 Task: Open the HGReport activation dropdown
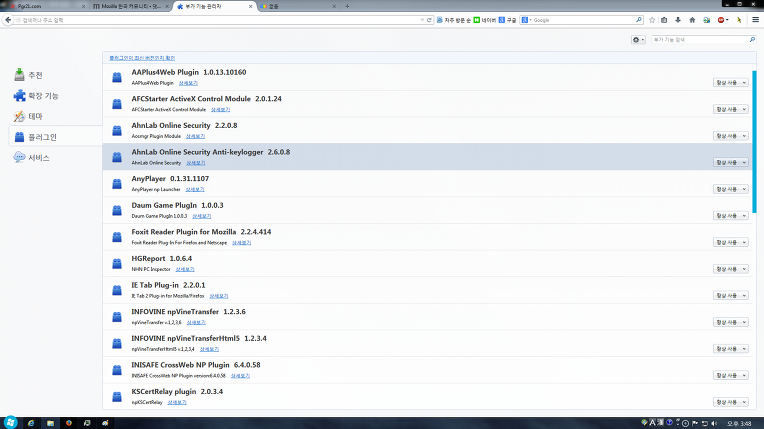[x=730, y=268]
